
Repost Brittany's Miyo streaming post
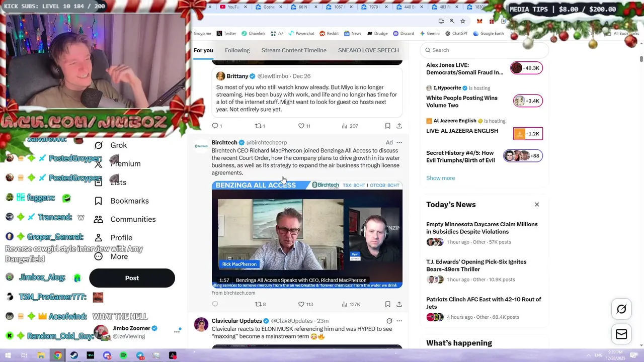coord(260,126)
